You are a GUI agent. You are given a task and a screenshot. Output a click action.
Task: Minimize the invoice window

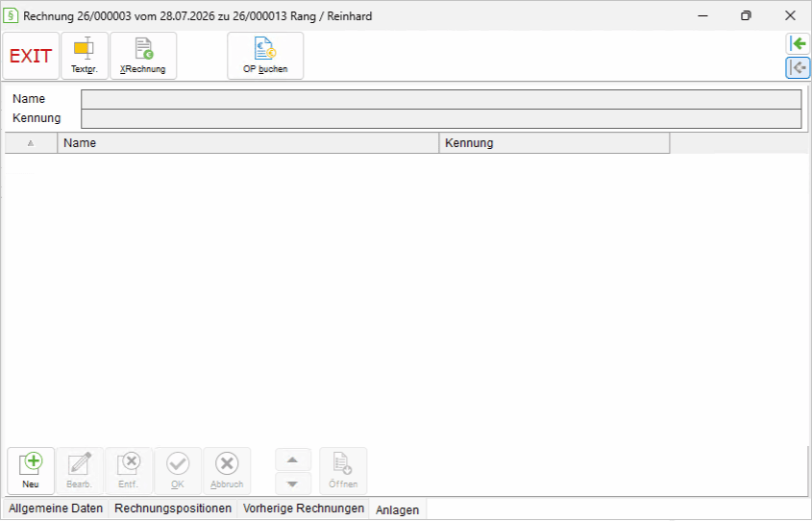click(702, 15)
